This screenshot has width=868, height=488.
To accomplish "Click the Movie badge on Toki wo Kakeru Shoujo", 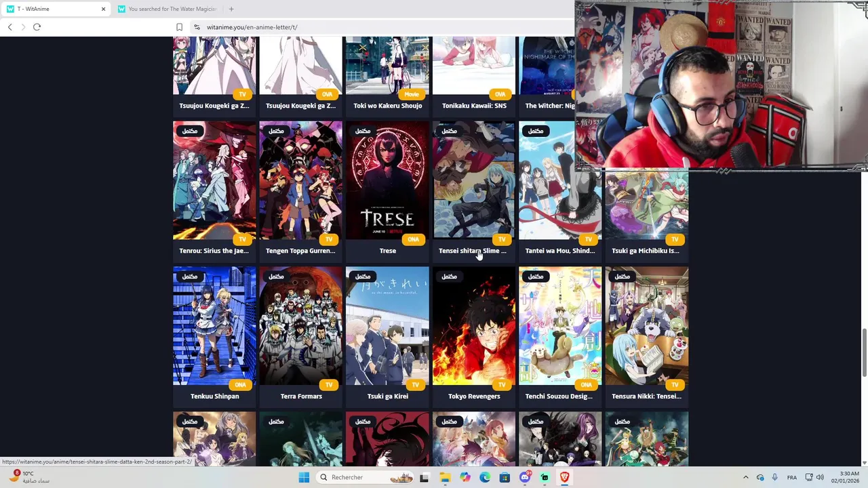I will pyautogui.click(x=412, y=94).
